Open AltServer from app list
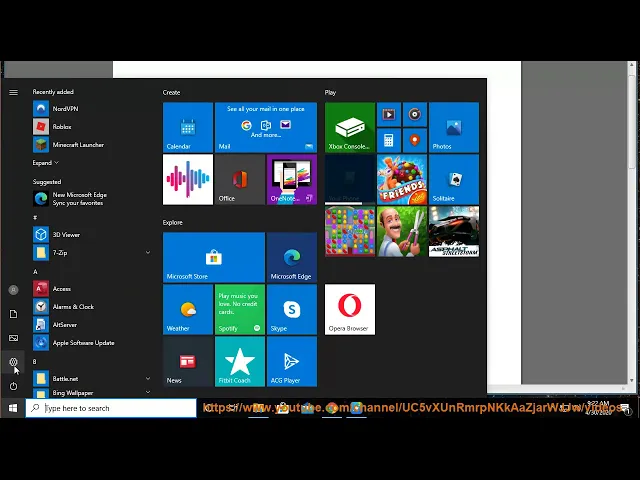This screenshot has width=640, height=480. click(x=92, y=324)
